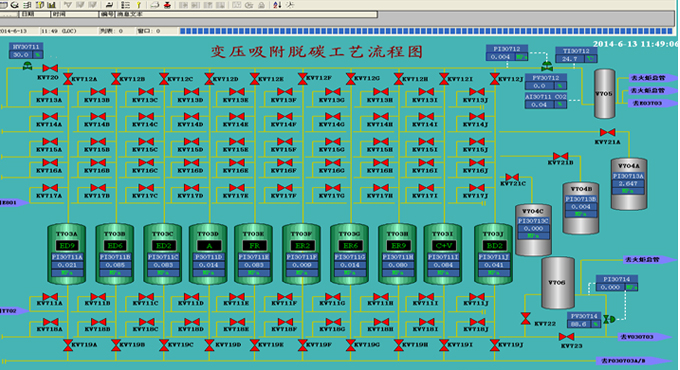Screen dimensions: 680x370
Task: Click the bar chart icon in toolbar
Action: (x=51, y=5)
